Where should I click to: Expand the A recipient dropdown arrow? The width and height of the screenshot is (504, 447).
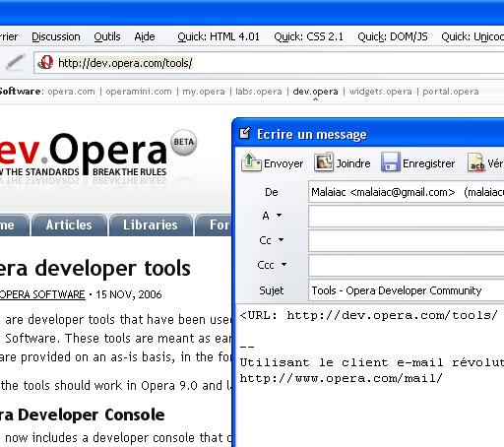279,216
